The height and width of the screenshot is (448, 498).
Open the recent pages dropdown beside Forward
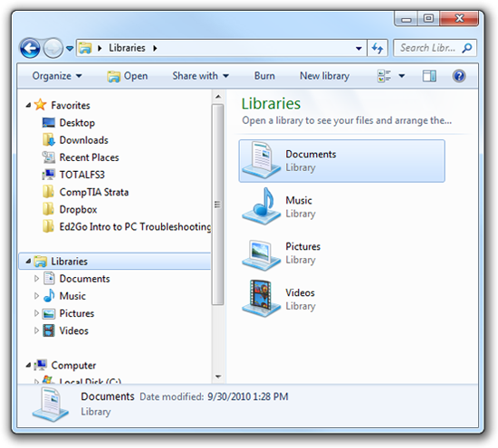coord(70,49)
